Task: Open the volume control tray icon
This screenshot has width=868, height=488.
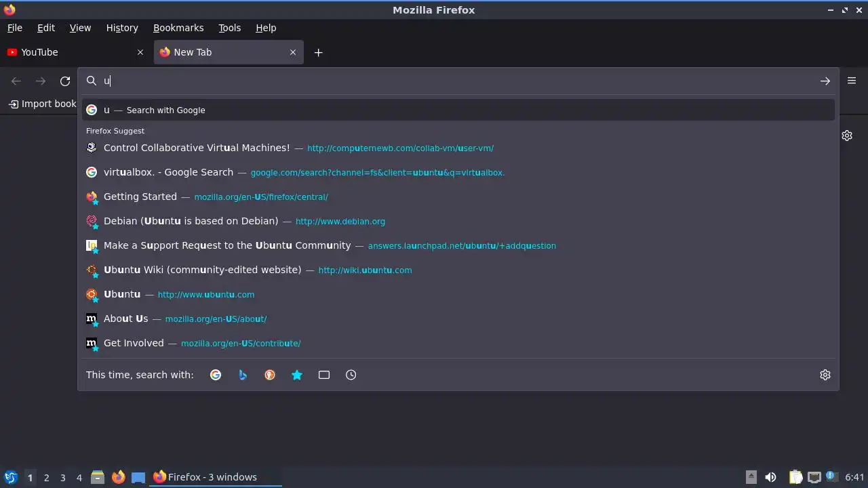Action: 771,477
